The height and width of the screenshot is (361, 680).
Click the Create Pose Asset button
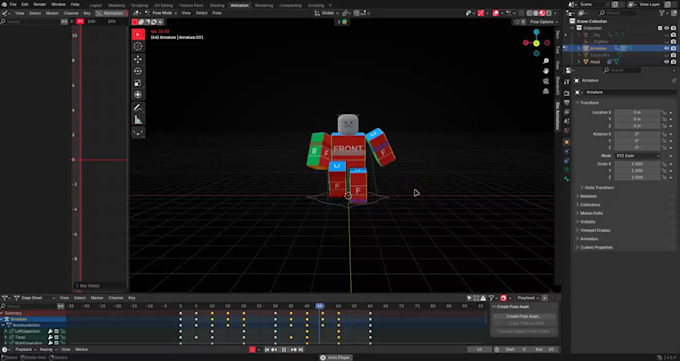[525, 316]
